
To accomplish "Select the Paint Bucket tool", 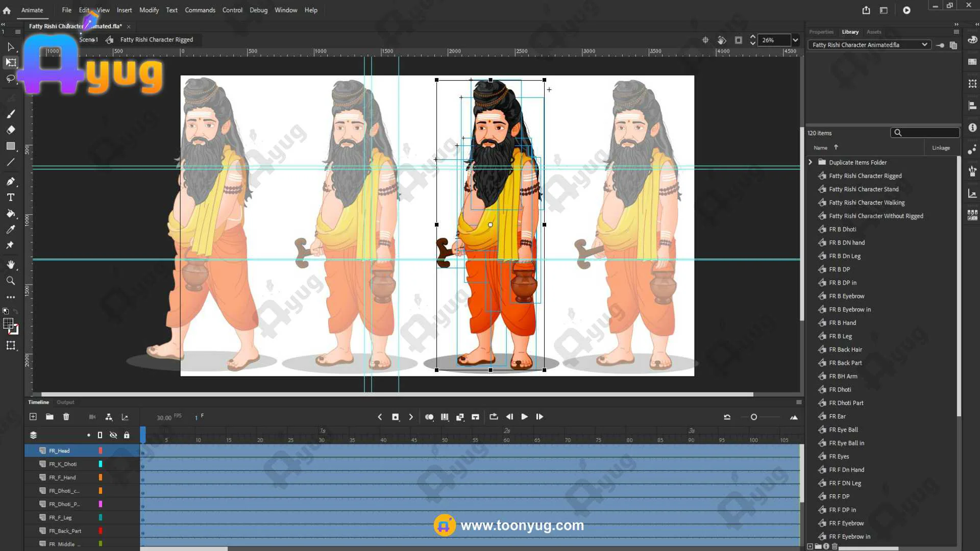I will [x=11, y=214].
